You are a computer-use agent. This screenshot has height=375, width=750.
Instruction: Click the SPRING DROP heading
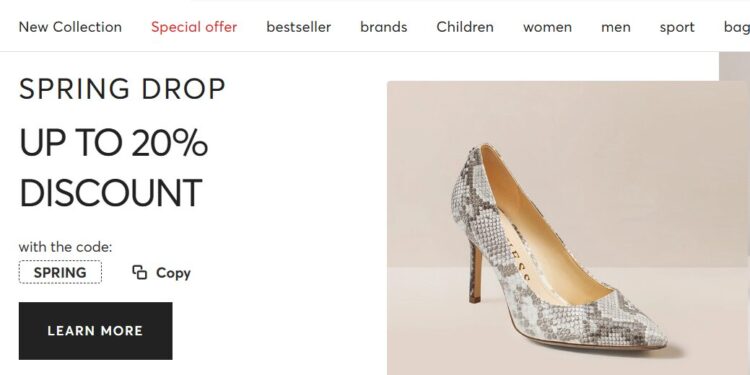(x=122, y=89)
